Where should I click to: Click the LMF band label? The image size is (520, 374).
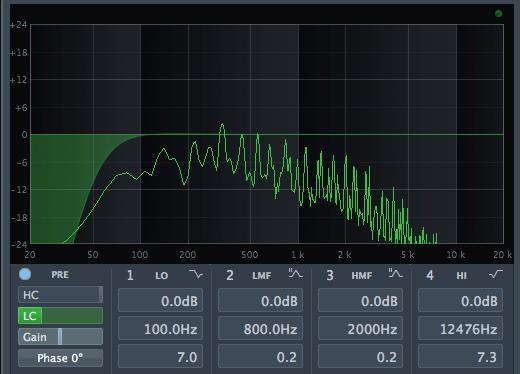(262, 275)
